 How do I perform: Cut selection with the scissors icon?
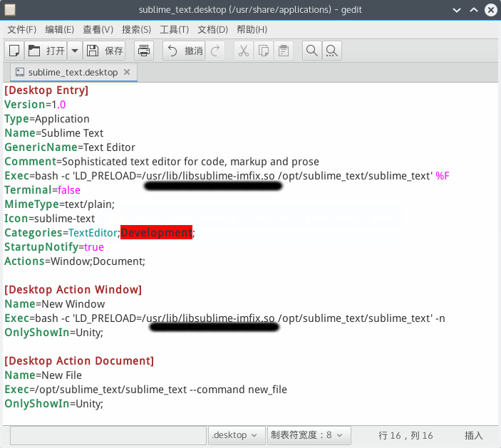[x=244, y=51]
